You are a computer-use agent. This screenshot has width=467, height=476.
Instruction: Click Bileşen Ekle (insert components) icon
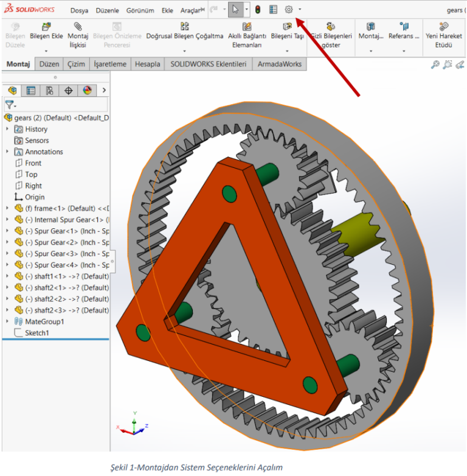coord(46,27)
